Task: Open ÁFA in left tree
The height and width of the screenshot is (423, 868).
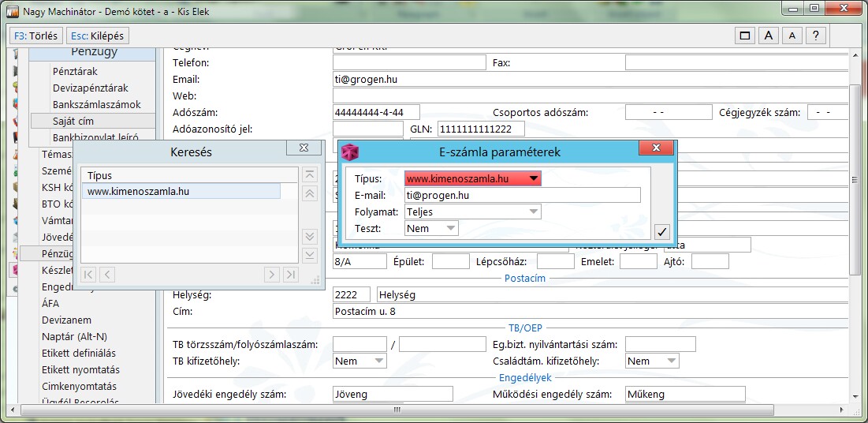Action: point(50,303)
